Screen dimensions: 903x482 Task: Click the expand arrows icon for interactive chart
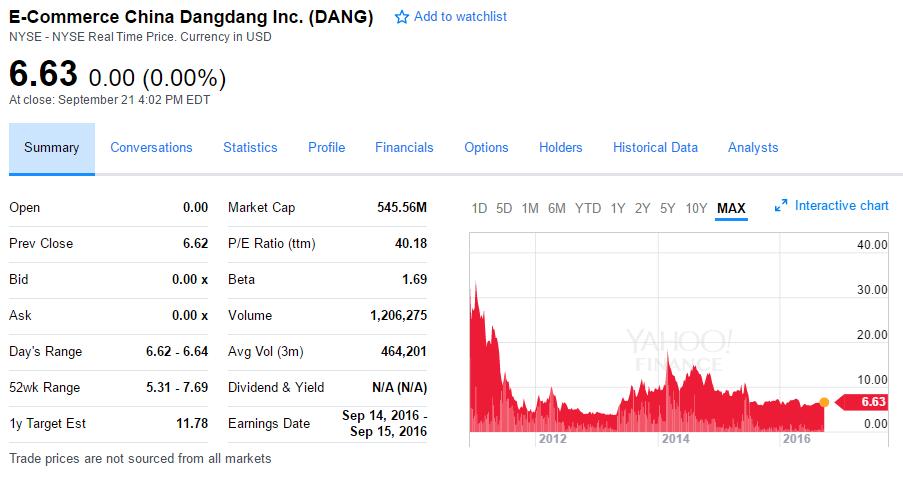(x=781, y=206)
